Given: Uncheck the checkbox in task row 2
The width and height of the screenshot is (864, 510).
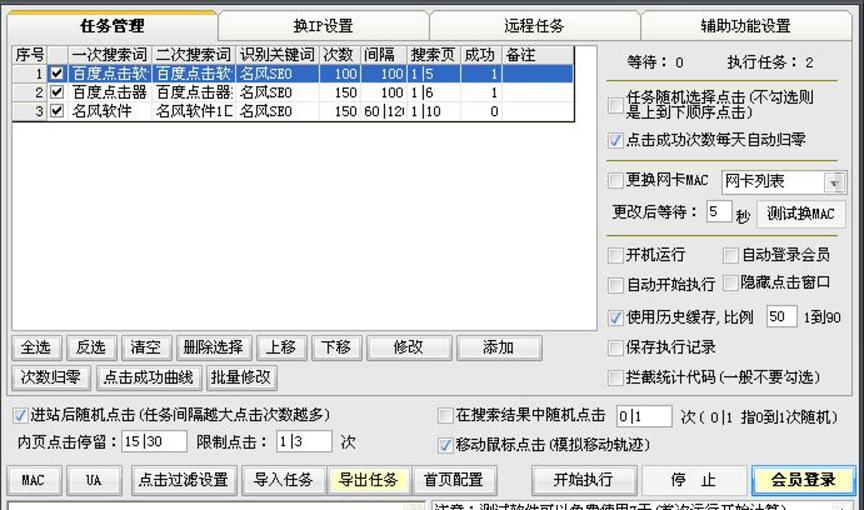Looking at the screenshot, I should point(57,92).
